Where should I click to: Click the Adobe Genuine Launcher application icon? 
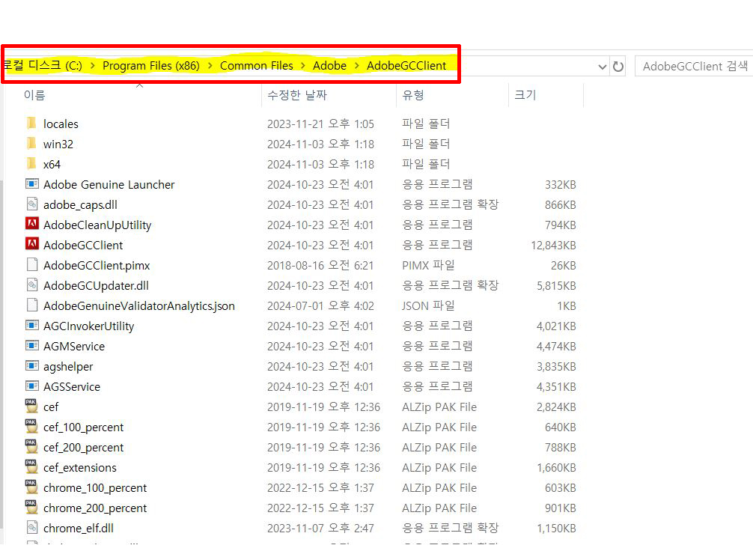31,184
